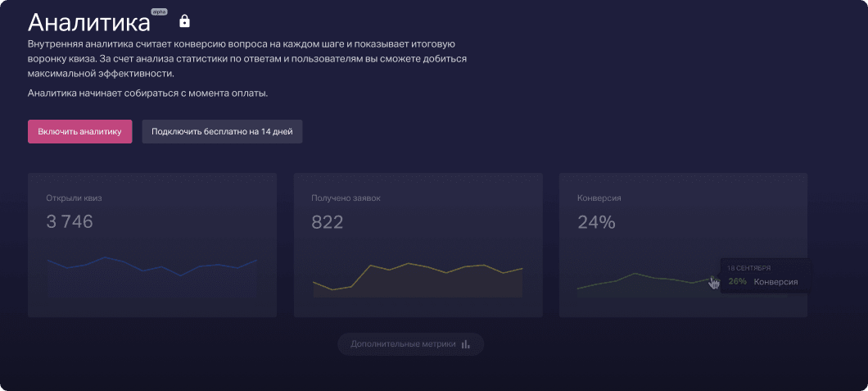The height and width of the screenshot is (391, 868).
Task: Click the 822 received leads value
Action: pyautogui.click(x=328, y=221)
